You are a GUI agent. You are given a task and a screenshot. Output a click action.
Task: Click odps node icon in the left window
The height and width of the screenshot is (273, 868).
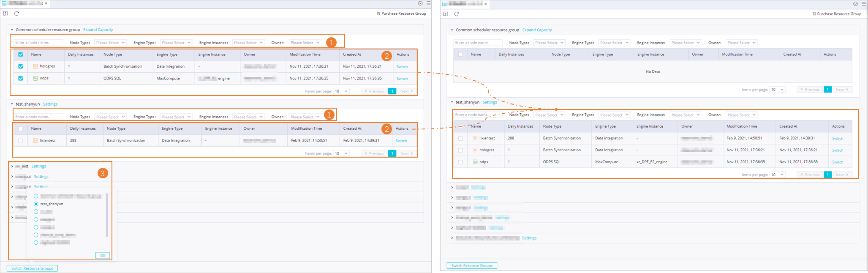tap(35, 78)
